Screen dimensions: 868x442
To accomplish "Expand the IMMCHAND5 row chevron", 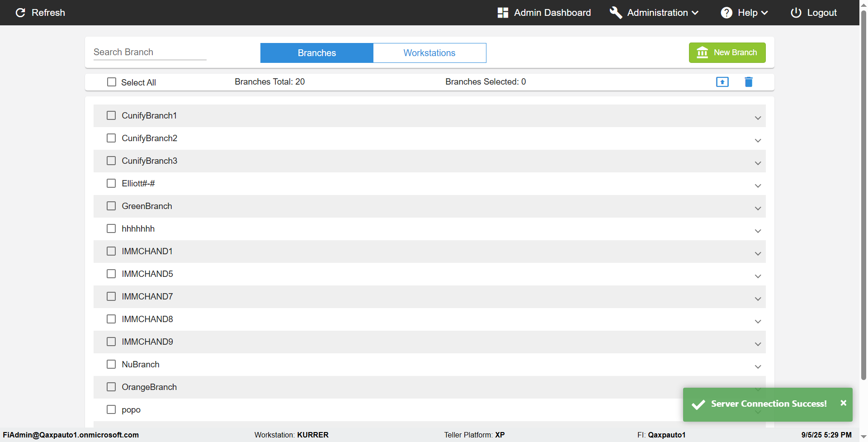I will coord(758,276).
